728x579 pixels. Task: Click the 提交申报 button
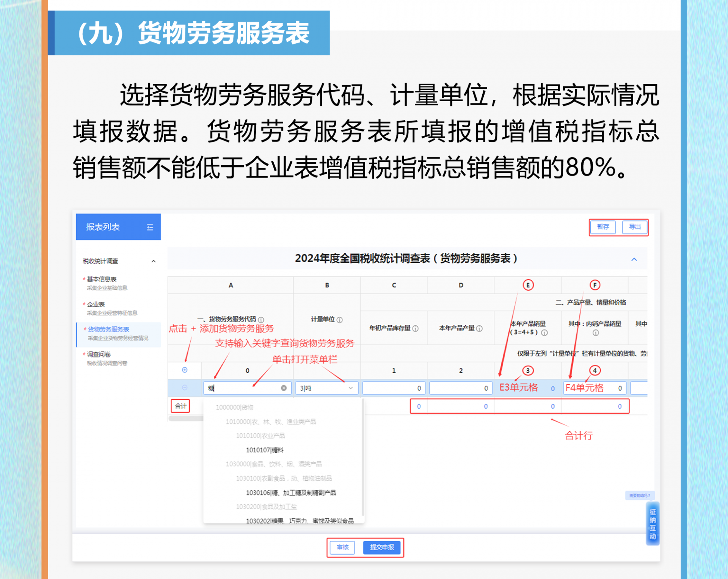click(382, 547)
